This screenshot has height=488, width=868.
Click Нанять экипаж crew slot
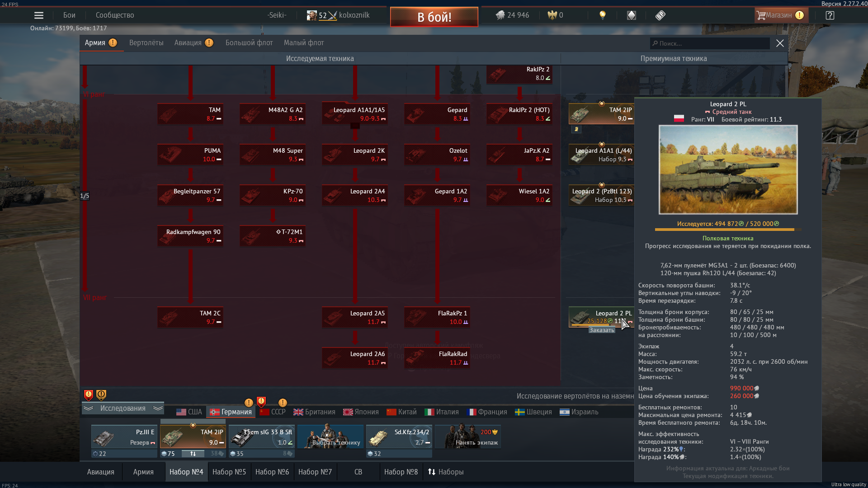point(468,436)
